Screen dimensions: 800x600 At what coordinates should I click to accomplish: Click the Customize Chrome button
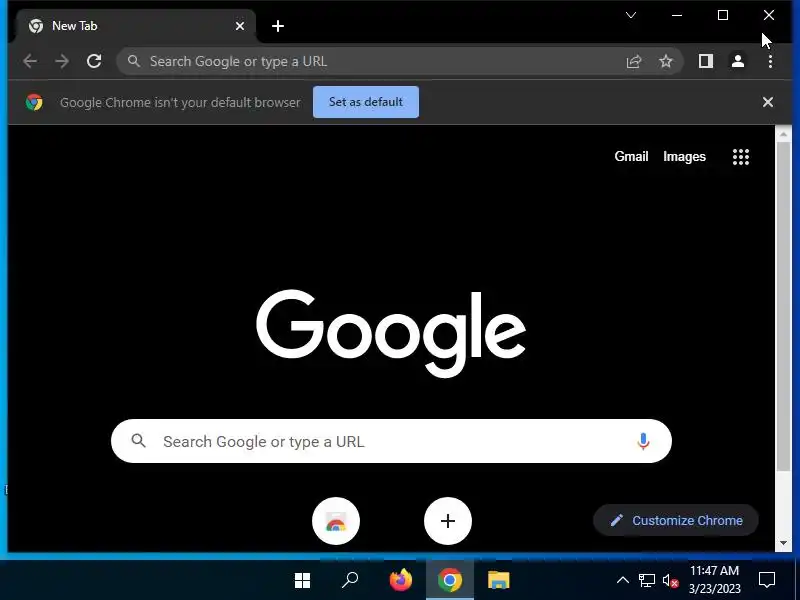tap(676, 520)
